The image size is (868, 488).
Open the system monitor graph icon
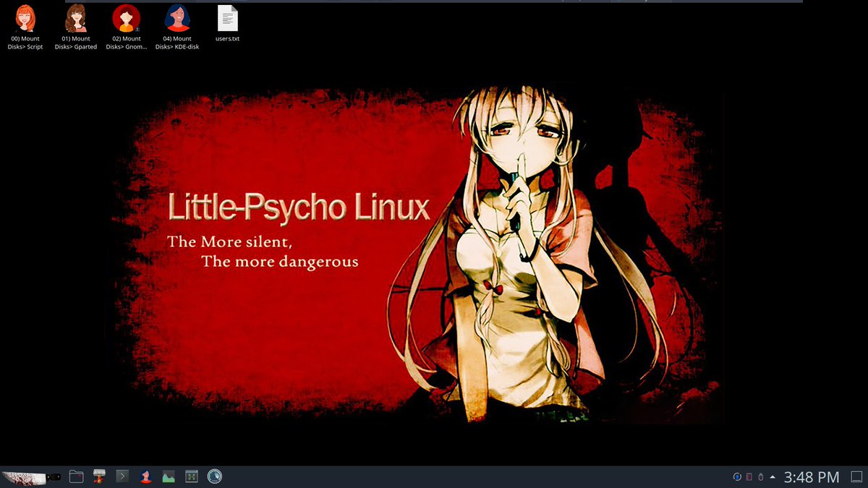(169, 476)
